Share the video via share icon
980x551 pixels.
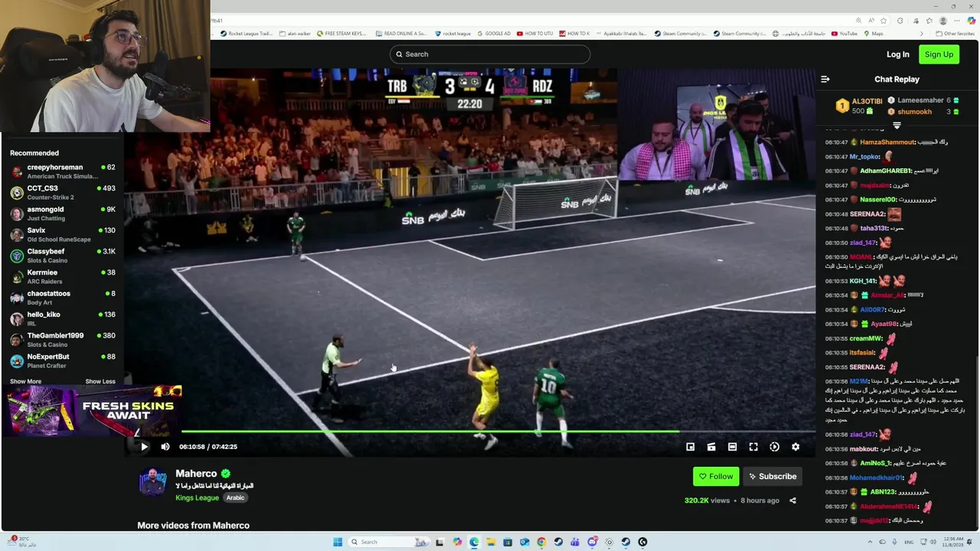792,500
